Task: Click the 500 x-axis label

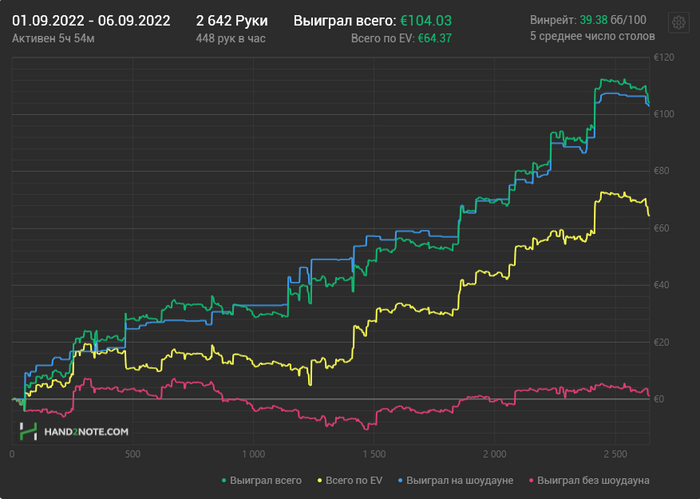Action: (x=133, y=454)
